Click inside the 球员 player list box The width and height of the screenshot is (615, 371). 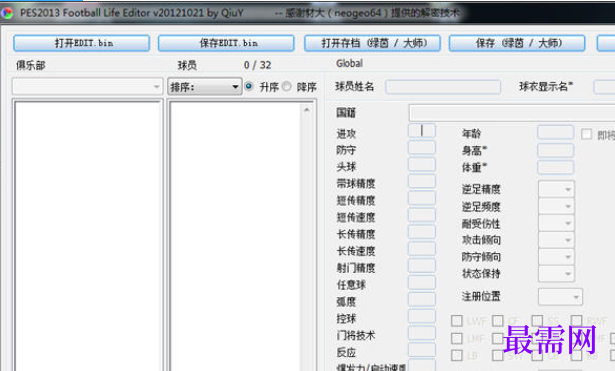coord(236,236)
